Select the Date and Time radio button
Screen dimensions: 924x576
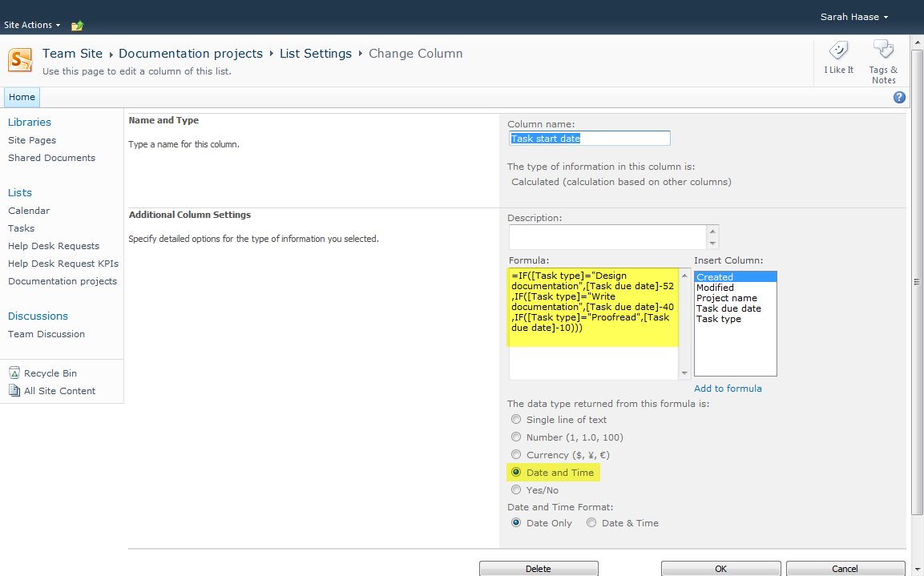pos(516,473)
